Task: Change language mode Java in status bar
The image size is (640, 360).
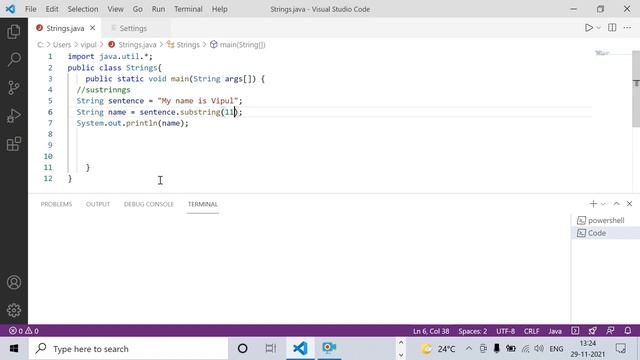Action: tap(555, 331)
